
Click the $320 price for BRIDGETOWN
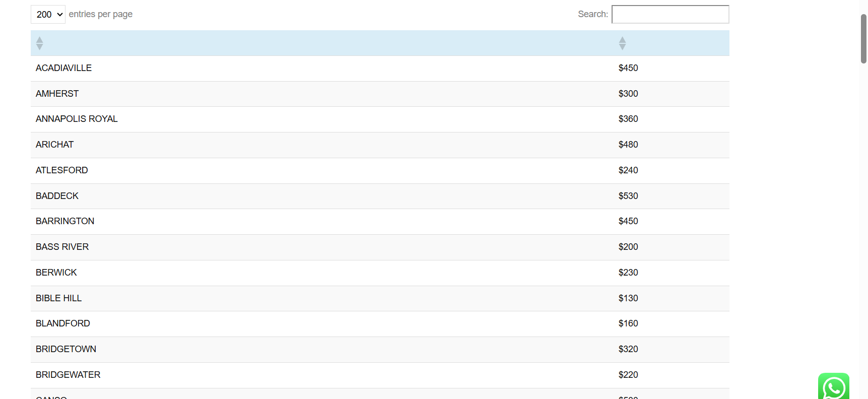pos(628,349)
